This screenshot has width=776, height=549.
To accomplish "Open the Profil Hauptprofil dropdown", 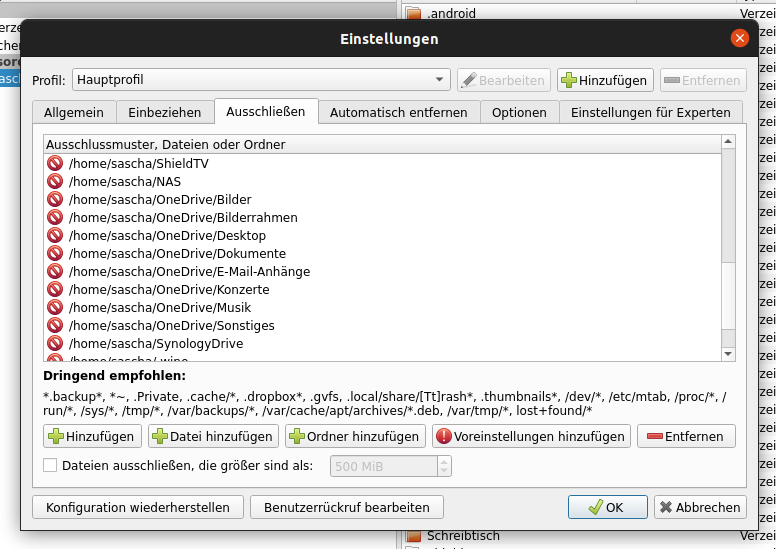I will coord(261,80).
